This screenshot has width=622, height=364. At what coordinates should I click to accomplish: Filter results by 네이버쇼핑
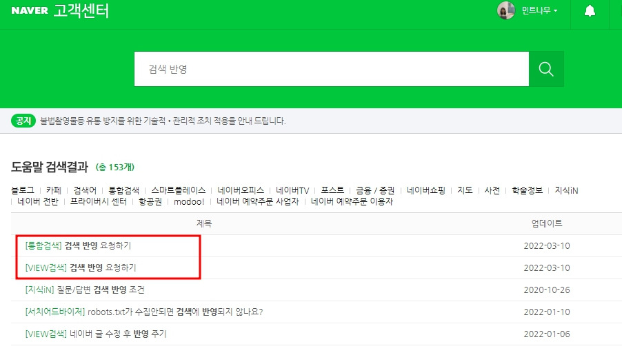tap(426, 190)
